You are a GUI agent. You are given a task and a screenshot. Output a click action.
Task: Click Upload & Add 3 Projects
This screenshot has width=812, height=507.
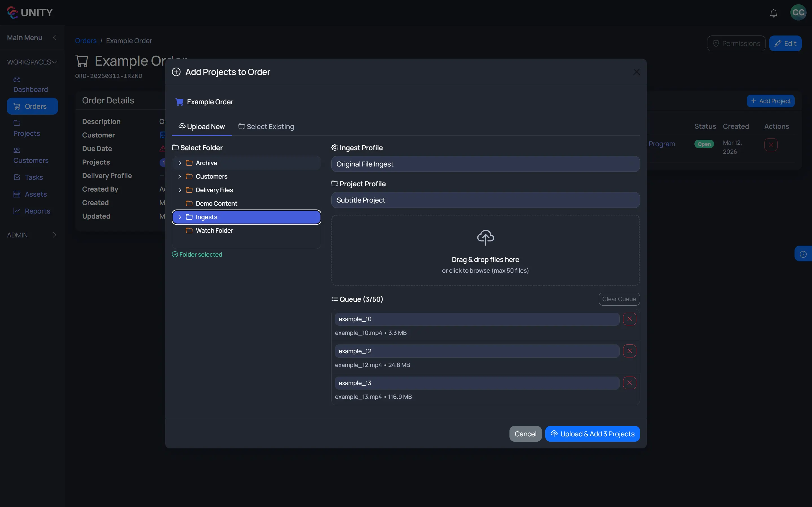(592, 433)
